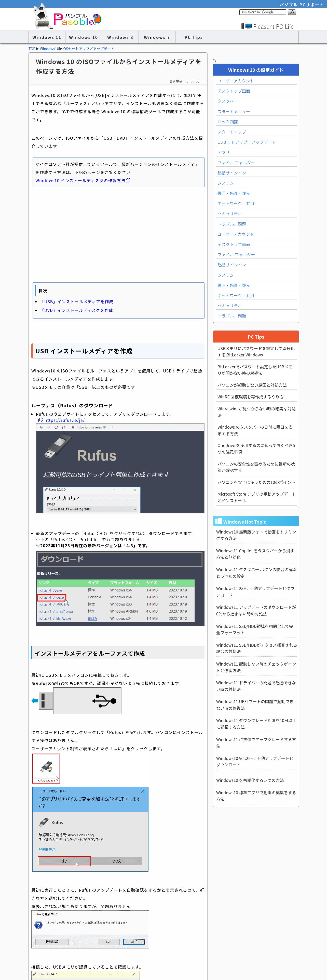Go to TOP breadcrumb link
Screen dimensions: 327x980
pos(32,49)
